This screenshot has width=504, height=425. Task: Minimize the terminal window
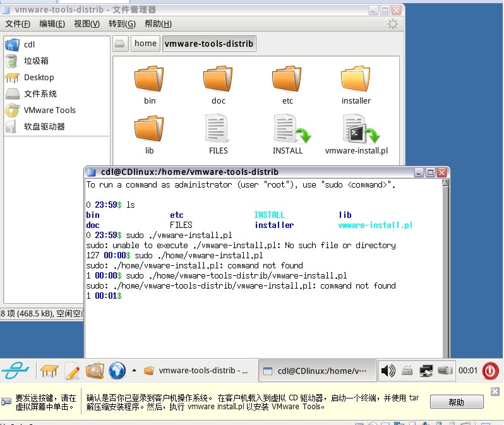point(419,172)
